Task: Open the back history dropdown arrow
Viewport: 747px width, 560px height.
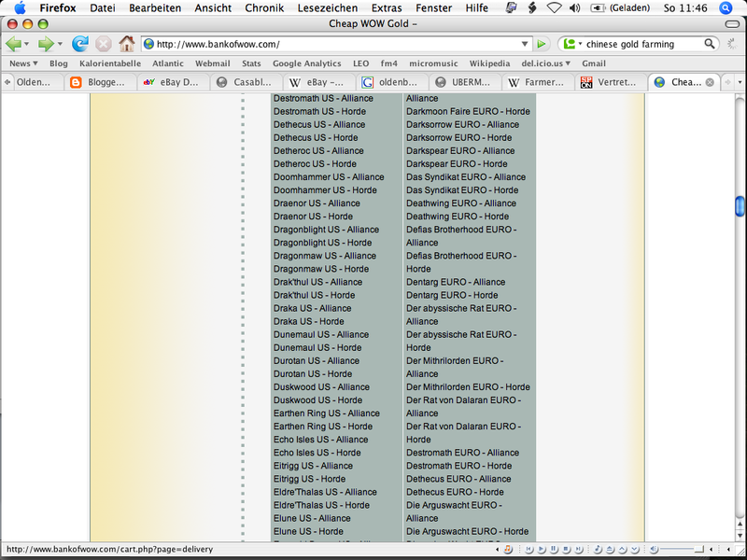Action: (27, 44)
